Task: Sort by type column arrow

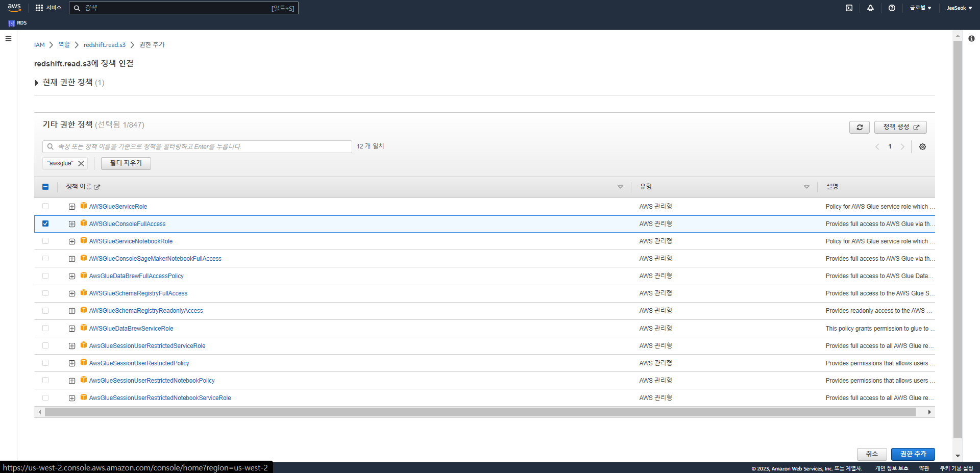Action: 806,187
